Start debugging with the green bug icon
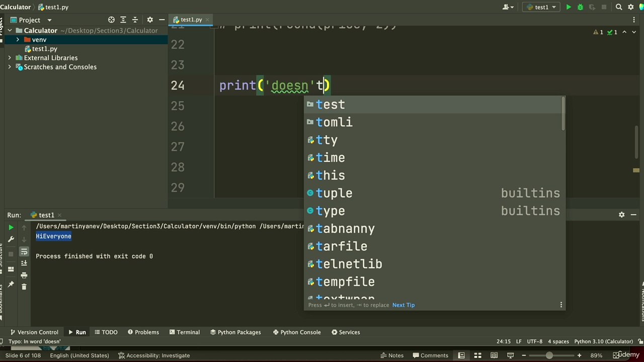The width and height of the screenshot is (644, 362). click(580, 7)
